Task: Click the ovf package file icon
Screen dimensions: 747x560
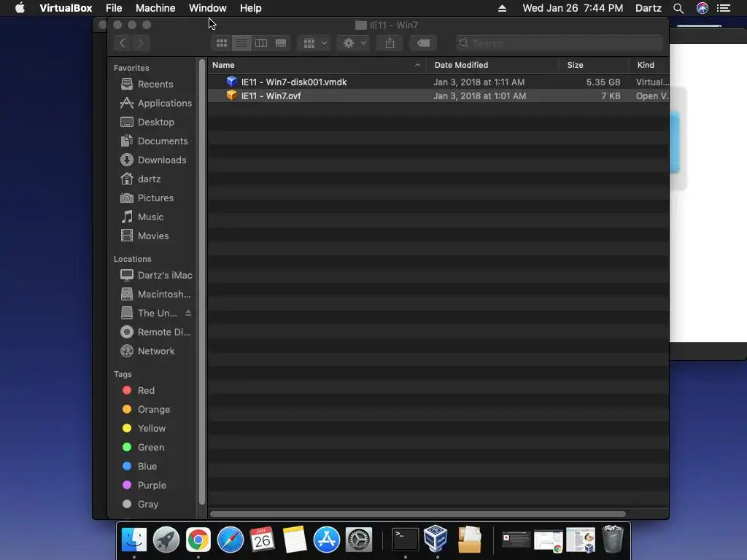Action: 231,96
